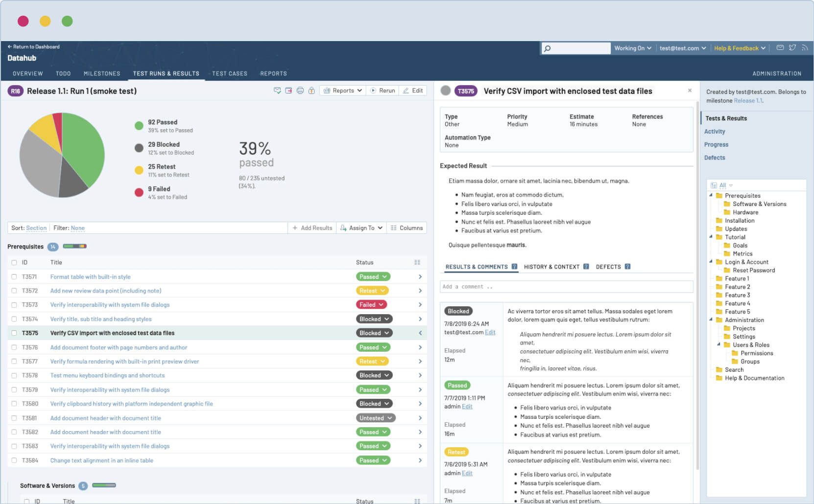
Task: Click the column settings icon in Prerequisites header
Action: (x=417, y=262)
